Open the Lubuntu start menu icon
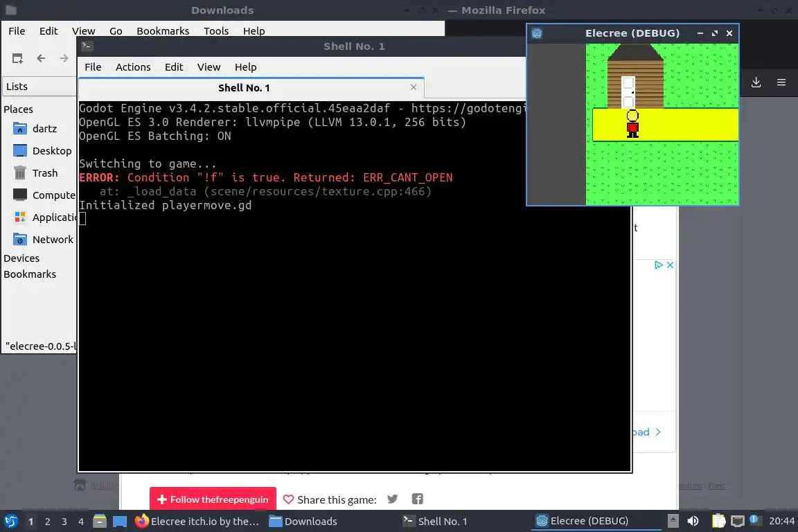Image resolution: width=798 pixels, height=532 pixels. [x=10, y=521]
